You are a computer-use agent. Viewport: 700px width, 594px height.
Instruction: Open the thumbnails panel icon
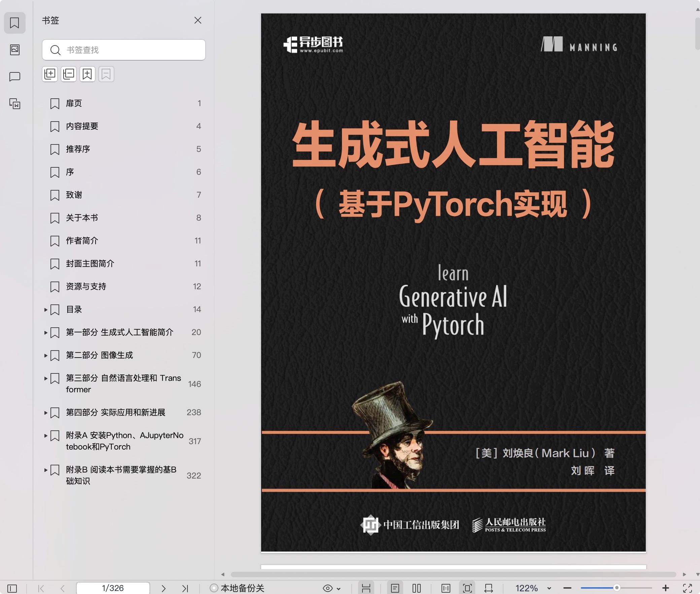pyautogui.click(x=14, y=50)
